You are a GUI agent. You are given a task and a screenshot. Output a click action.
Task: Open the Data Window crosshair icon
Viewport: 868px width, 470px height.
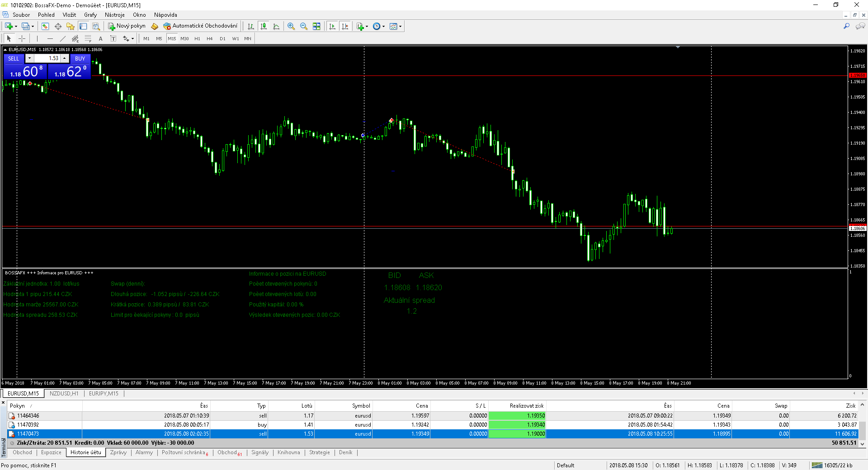point(58,26)
